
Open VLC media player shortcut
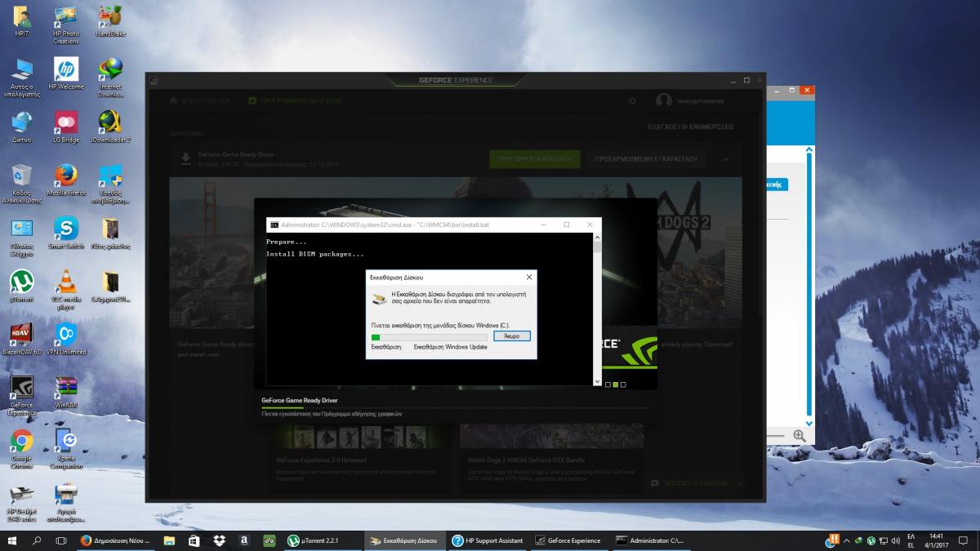point(66,290)
